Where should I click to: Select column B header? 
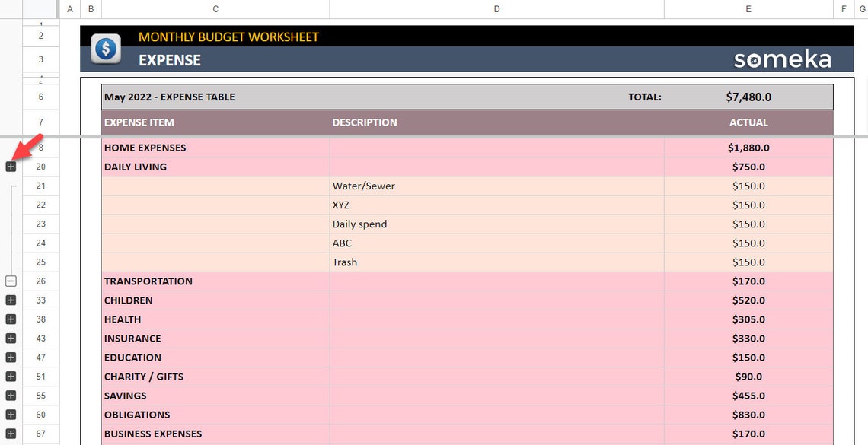[x=91, y=9]
